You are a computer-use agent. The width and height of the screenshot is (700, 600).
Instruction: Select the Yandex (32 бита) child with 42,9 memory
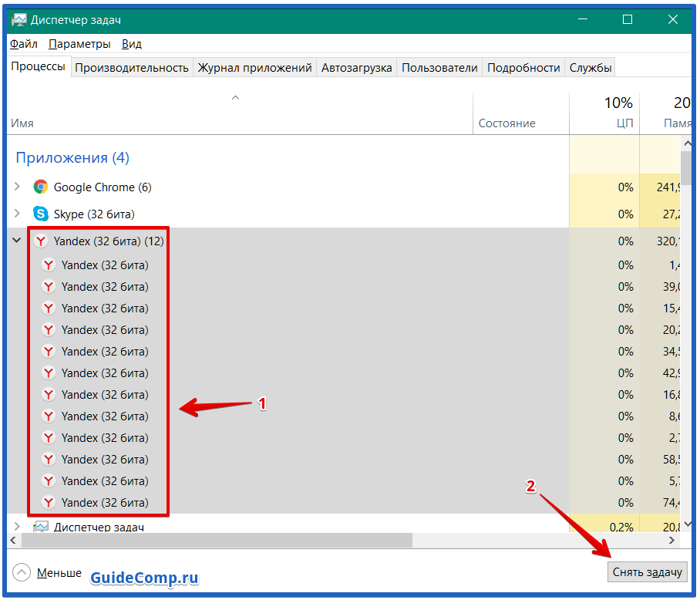click(x=105, y=372)
